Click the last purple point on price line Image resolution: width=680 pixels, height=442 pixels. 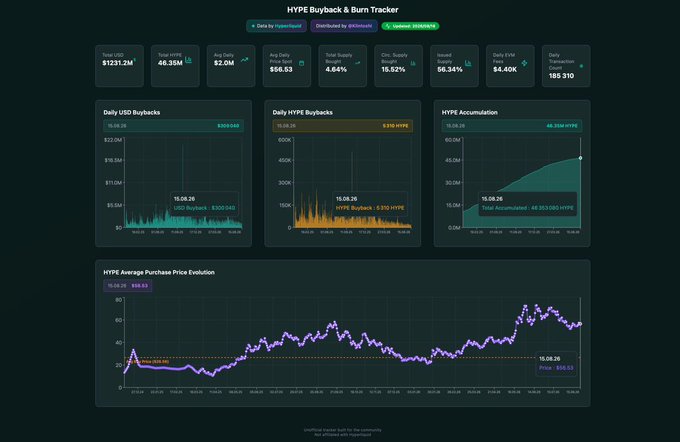(580, 324)
